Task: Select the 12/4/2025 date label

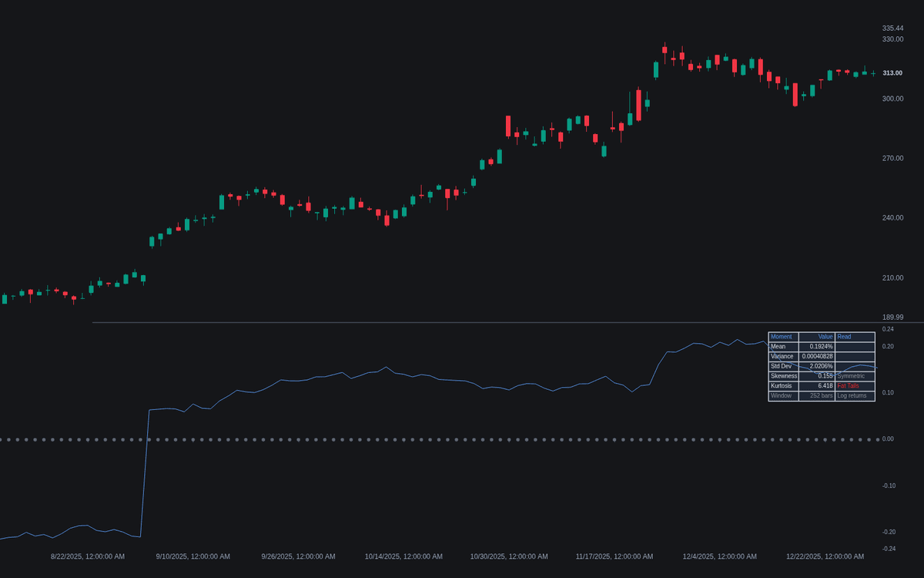Action: pos(720,556)
